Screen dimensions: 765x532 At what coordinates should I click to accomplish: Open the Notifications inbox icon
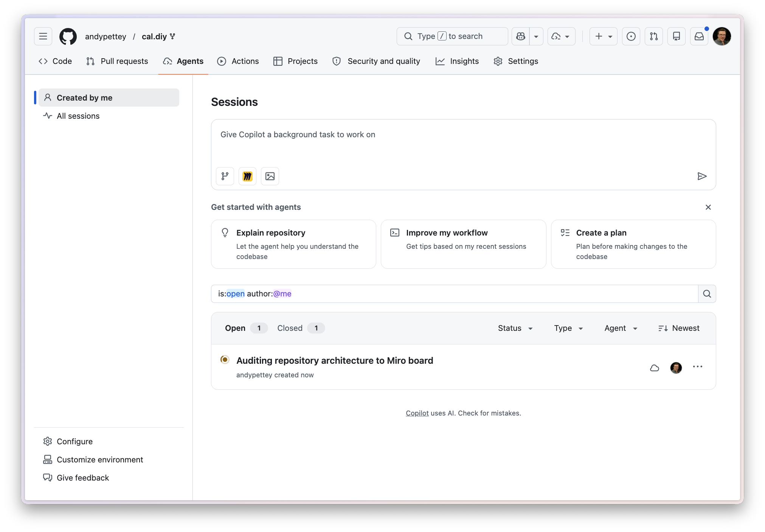click(x=699, y=36)
